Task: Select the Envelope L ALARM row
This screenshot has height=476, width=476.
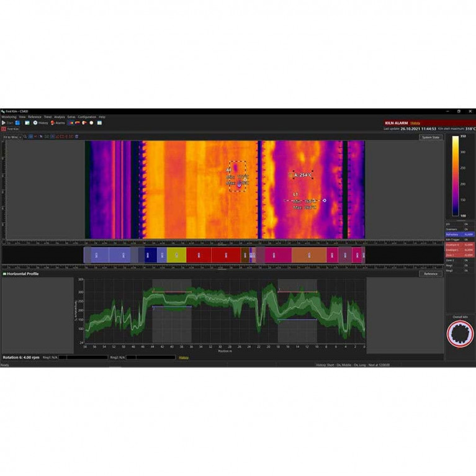Action: [460, 250]
